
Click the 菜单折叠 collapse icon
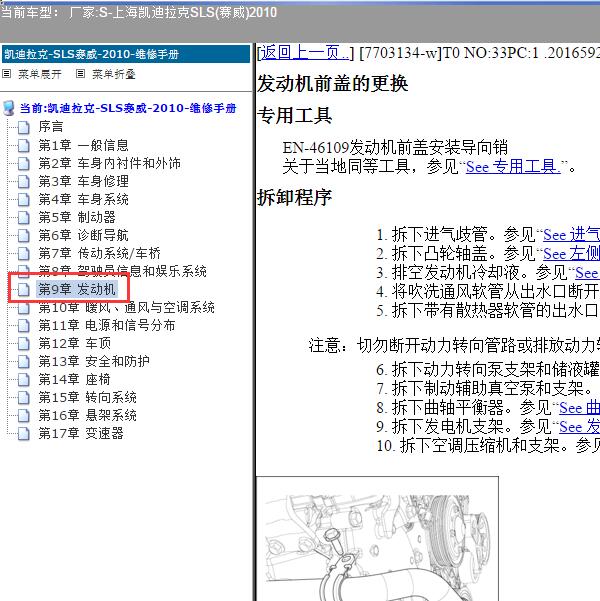click(80, 74)
